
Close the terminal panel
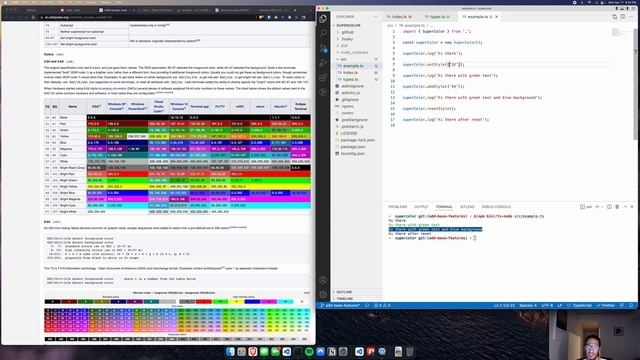[632, 207]
